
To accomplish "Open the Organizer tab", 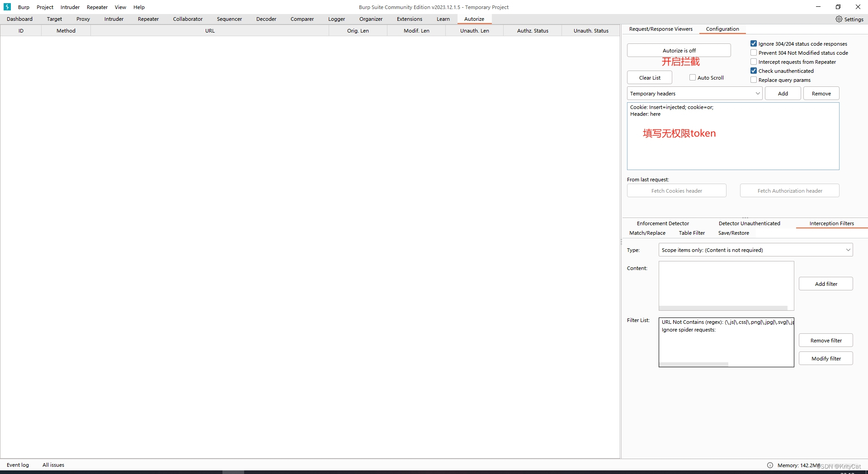I will tap(371, 19).
